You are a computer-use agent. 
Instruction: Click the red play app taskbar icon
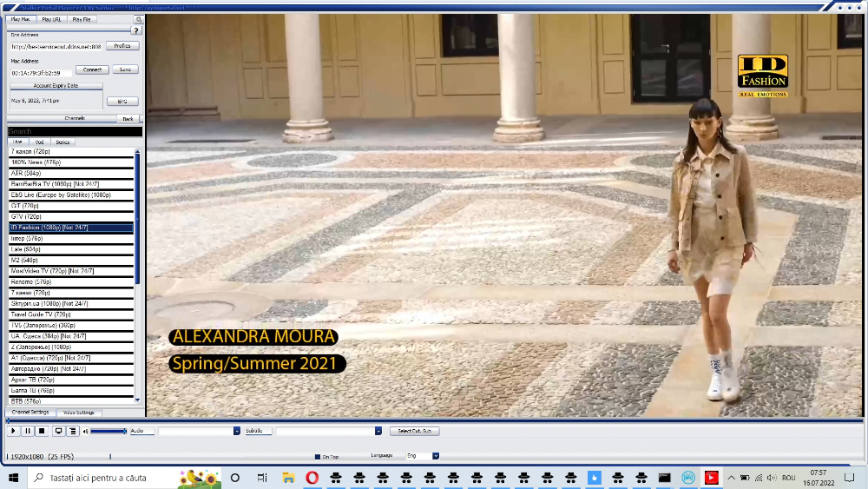click(x=712, y=478)
